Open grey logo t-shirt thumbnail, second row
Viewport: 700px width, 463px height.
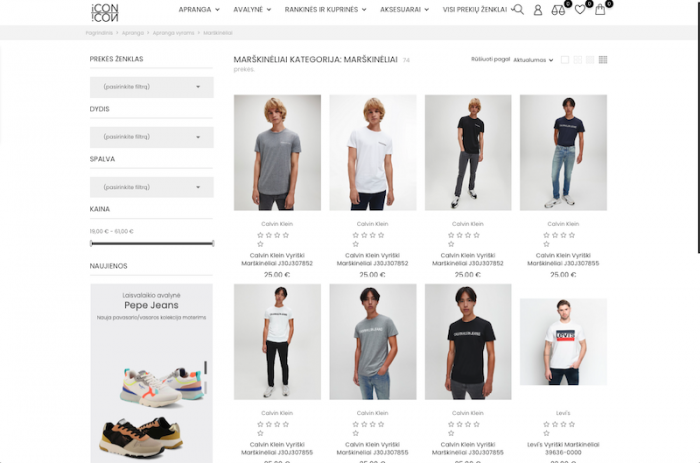tap(373, 342)
